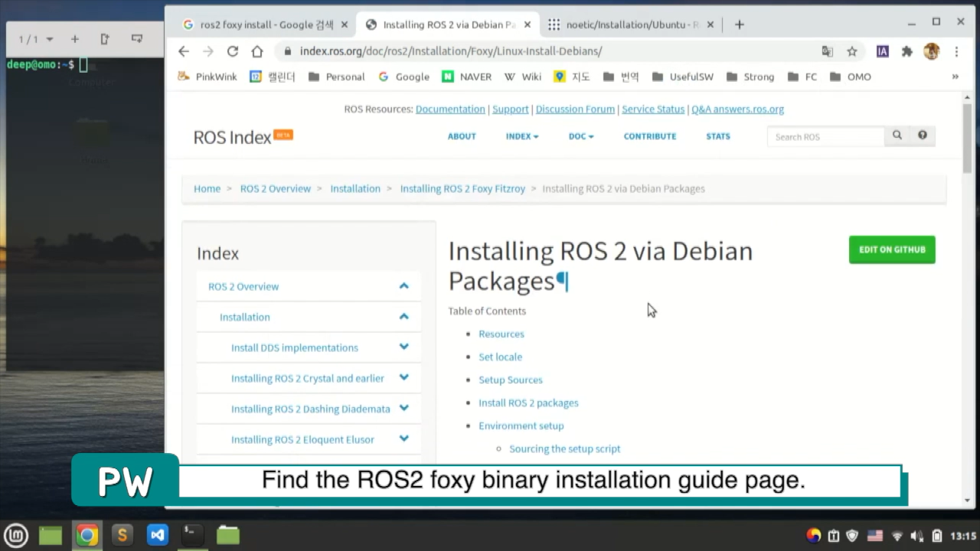Viewport: 980px width, 551px height.
Task: Click the EDIT ON GITHUB button
Action: [892, 249]
